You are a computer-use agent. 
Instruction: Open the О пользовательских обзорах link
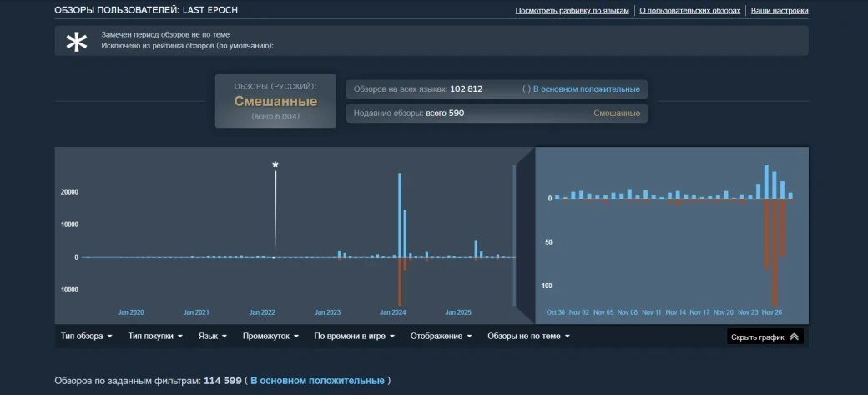[x=689, y=11]
